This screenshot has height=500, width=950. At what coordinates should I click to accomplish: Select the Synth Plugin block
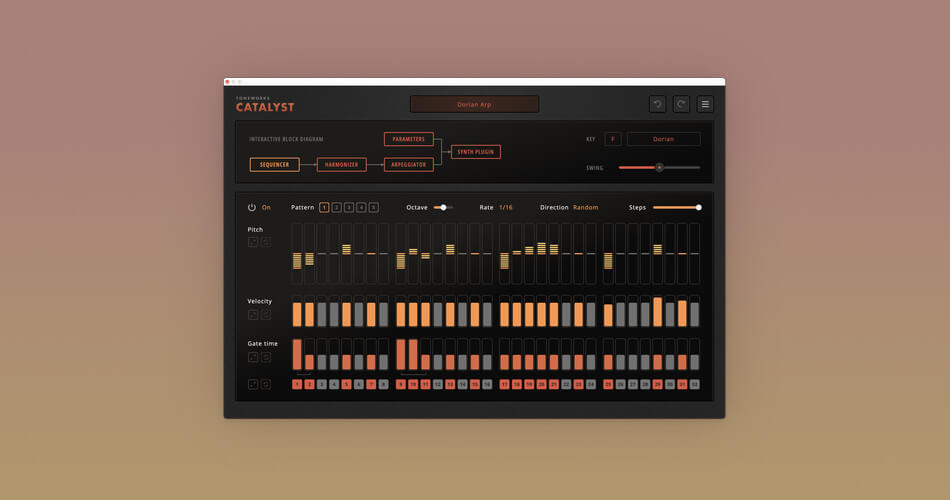tap(476, 152)
